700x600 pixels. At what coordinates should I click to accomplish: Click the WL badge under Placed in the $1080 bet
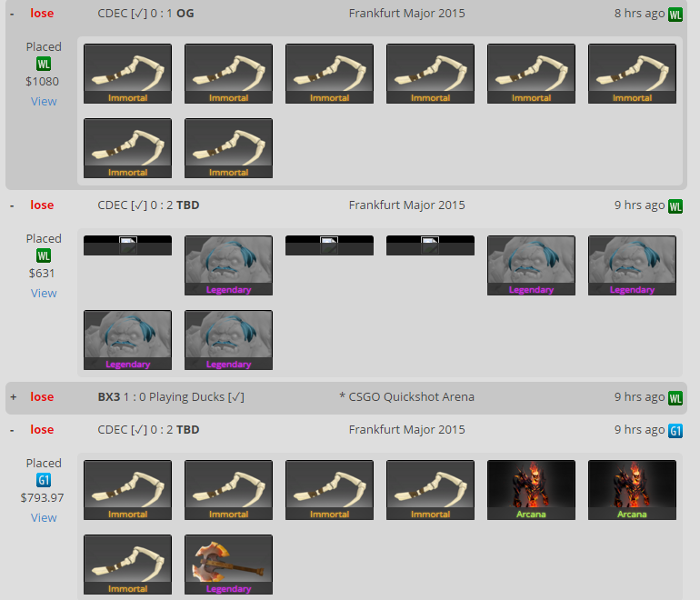[44, 64]
